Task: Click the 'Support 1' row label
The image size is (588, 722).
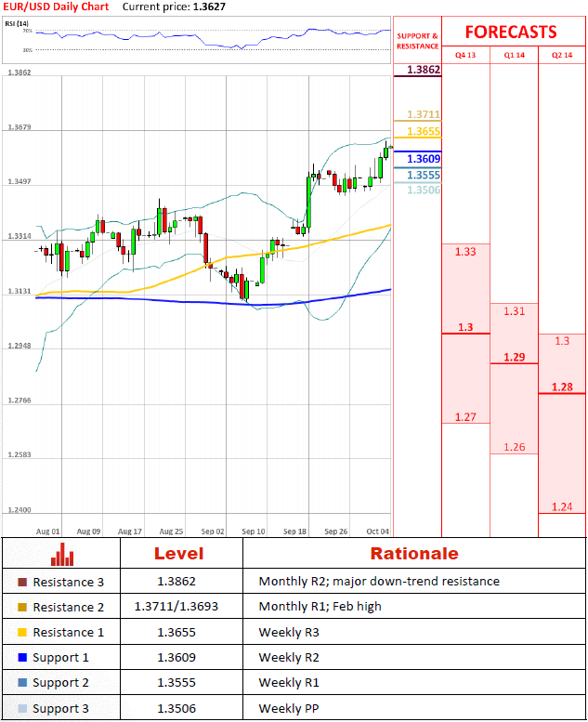Action: click(60, 658)
